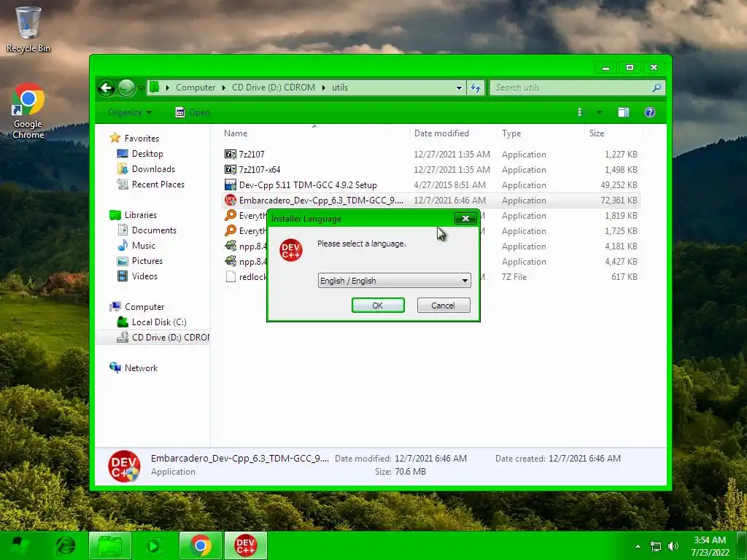Expand the address bar history dropdown

[459, 87]
